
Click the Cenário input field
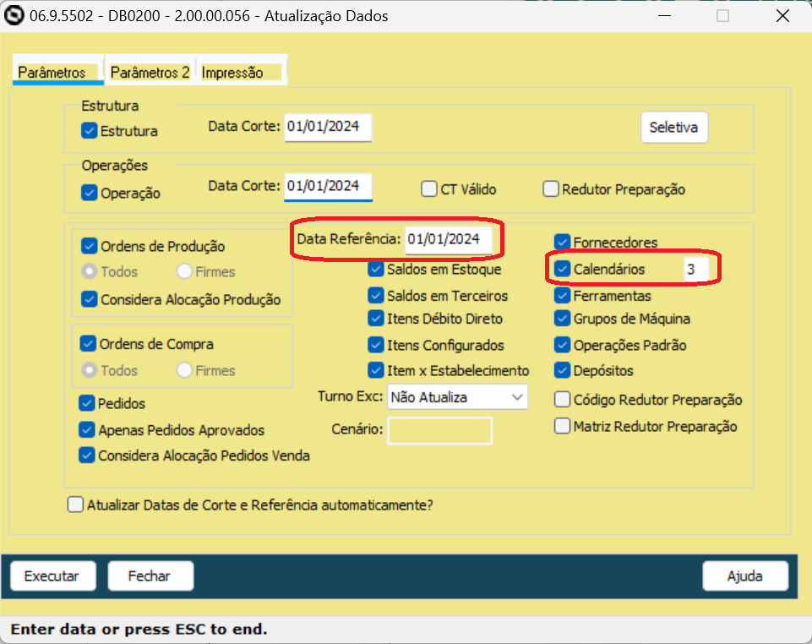point(439,431)
